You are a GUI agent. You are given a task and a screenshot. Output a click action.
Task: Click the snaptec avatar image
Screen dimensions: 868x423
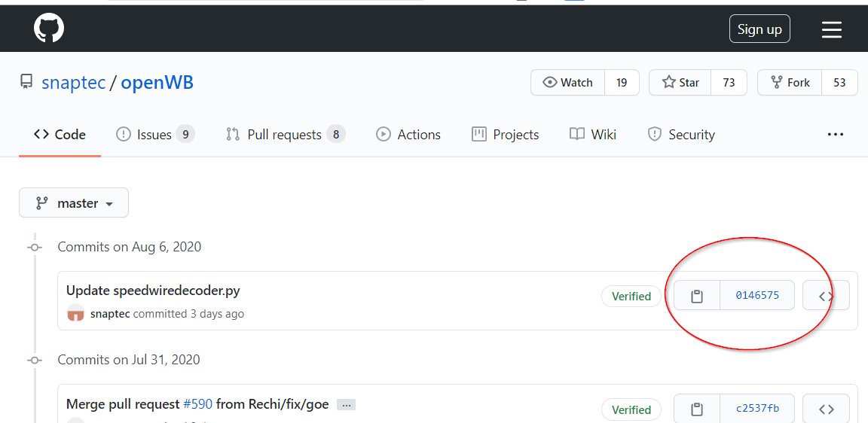pyautogui.click(x=75, y=314)
